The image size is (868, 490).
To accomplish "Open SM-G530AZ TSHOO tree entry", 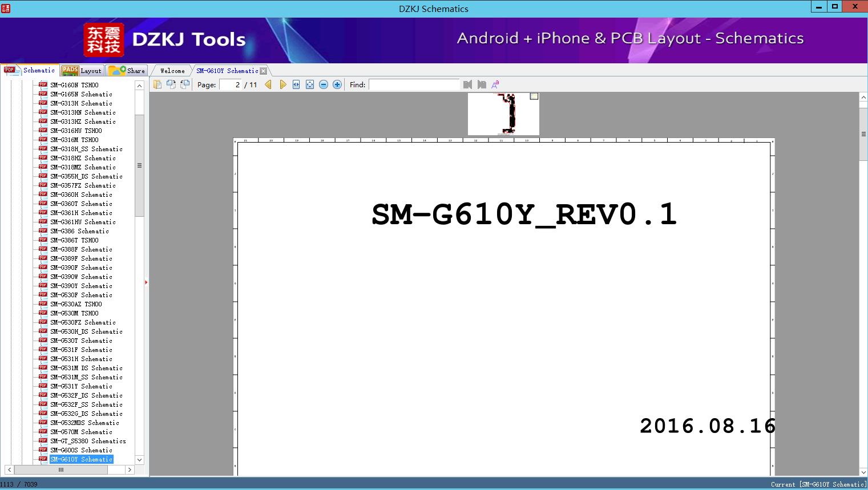I will pos(76,304).
